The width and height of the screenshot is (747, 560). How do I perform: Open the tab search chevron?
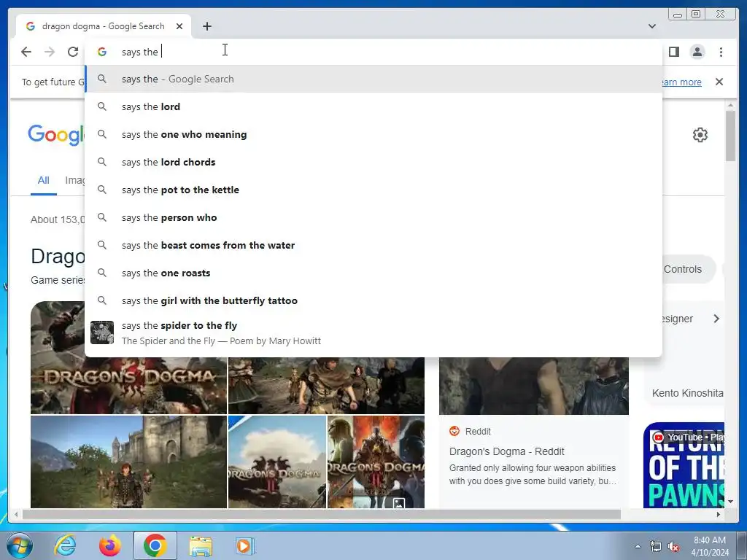click(651, 26)
